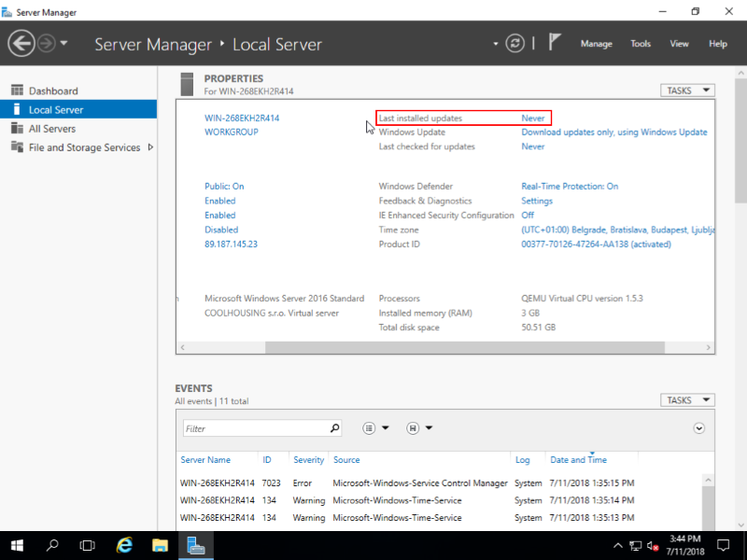This screenshot has height=560, width=747.
Task: Open the navigation history dropdown arrow
Action: coord(63,43)
